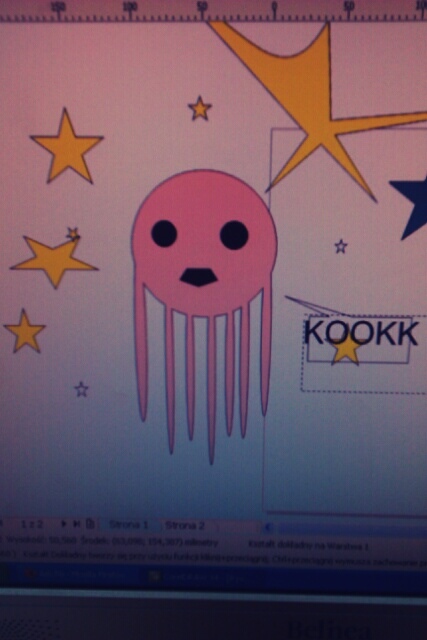Select the yellow star overlapping KOOKK text
The height and width of the screenshot is (640, 427).
tap(346, 350)
